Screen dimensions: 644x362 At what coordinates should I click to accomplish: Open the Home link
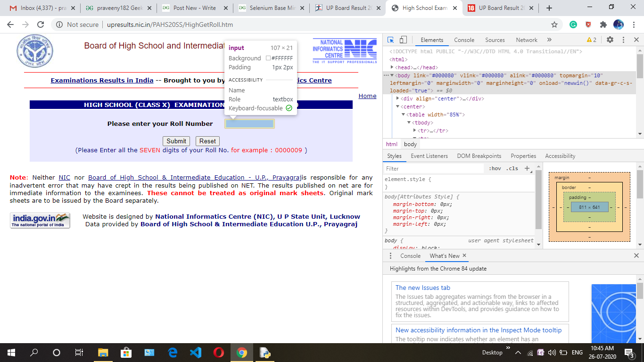tap(368, 96)
